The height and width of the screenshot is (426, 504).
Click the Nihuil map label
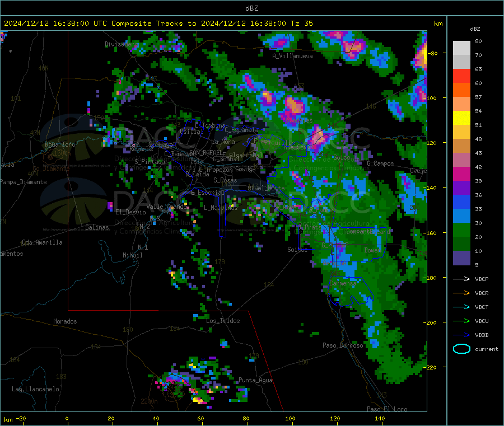point(132,255)
